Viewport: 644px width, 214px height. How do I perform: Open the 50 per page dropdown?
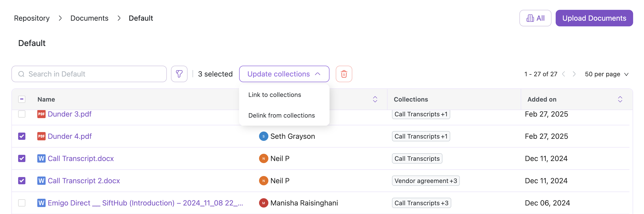tap(606, 74)
